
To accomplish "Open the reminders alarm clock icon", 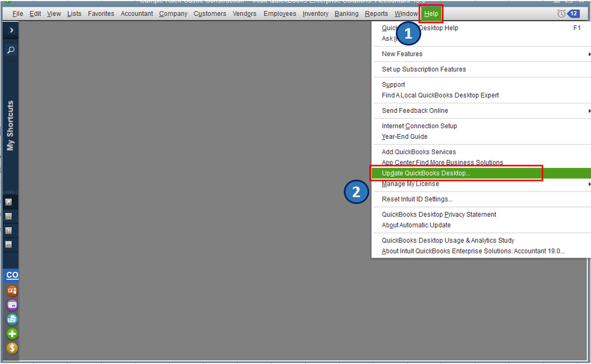I will click(x=561, y=14).
